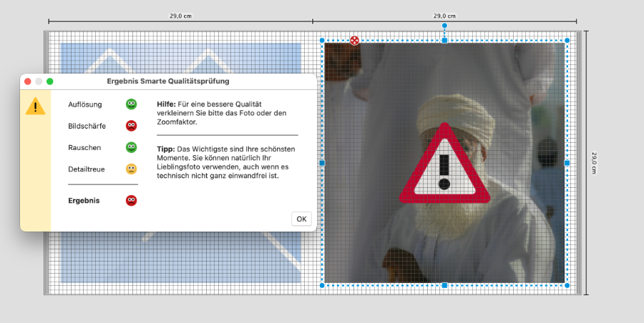Select the left-middle square resize handle

322,163
